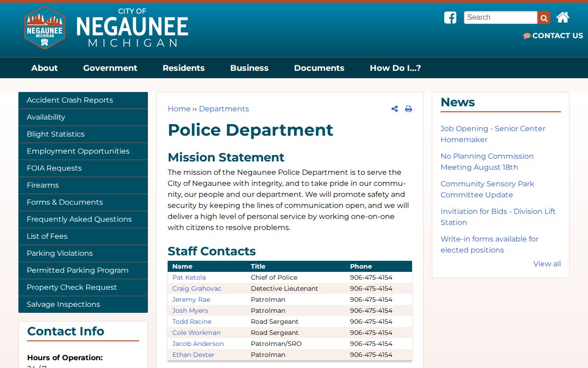This screenshot has width=588, height=368.
Task: Click inside the Search text field
Action: (x=501, y=17)
